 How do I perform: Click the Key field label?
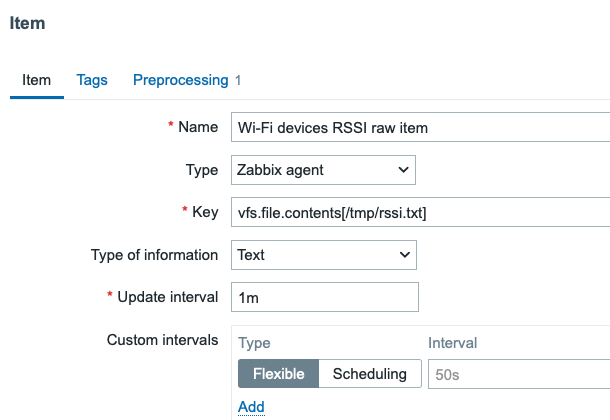click(203, 212)
